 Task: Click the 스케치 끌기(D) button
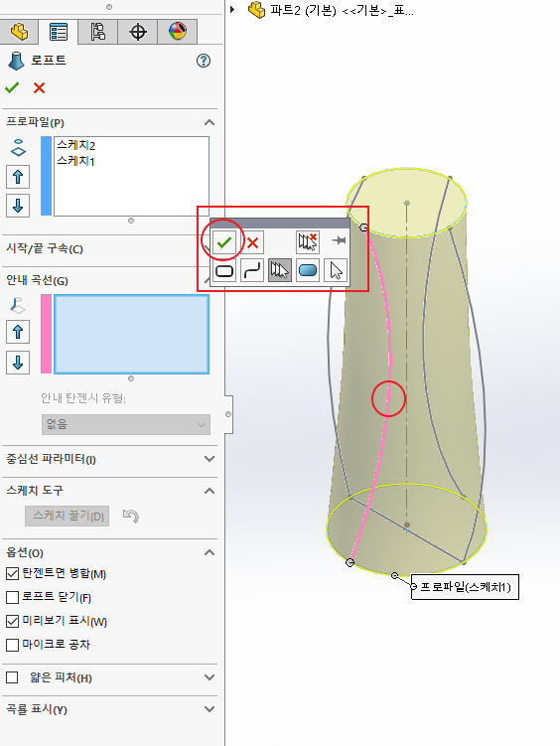[68, 516]
